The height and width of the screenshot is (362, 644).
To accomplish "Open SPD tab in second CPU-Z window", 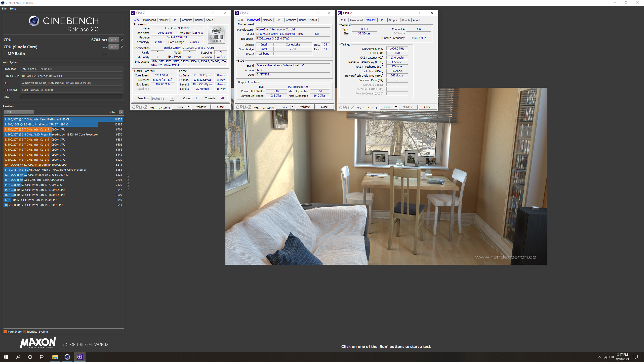I will (x=279, y=20).
